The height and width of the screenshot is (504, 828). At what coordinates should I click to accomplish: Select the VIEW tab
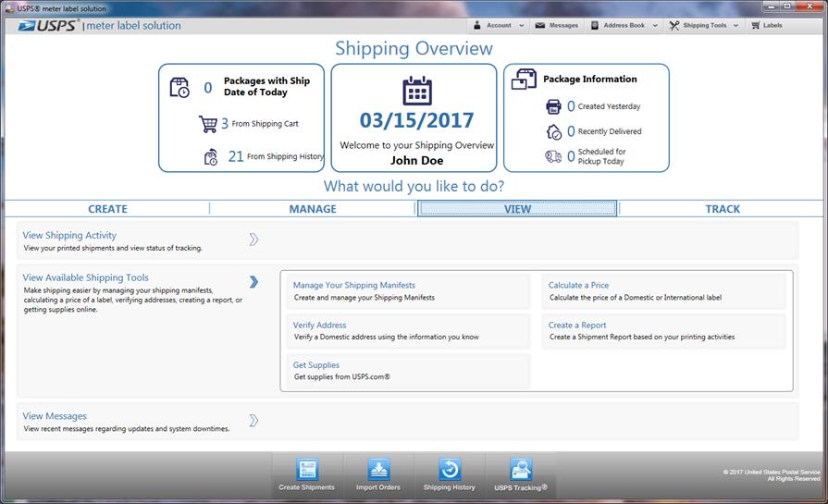click(517, 209)
